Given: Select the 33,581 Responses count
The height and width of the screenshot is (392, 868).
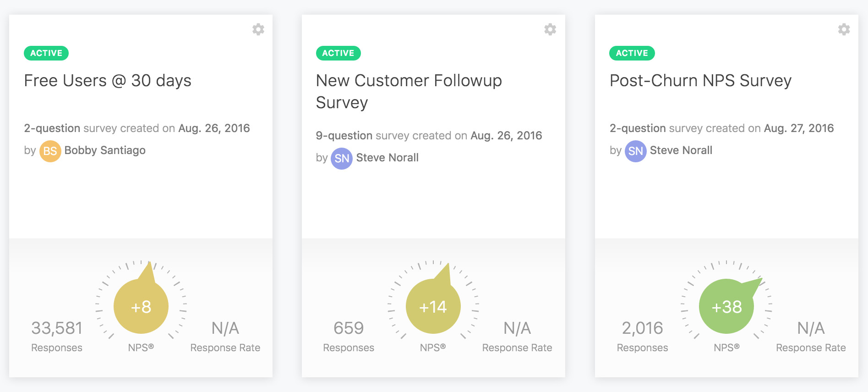Looking at the screenshot, I should coord(57,328).
